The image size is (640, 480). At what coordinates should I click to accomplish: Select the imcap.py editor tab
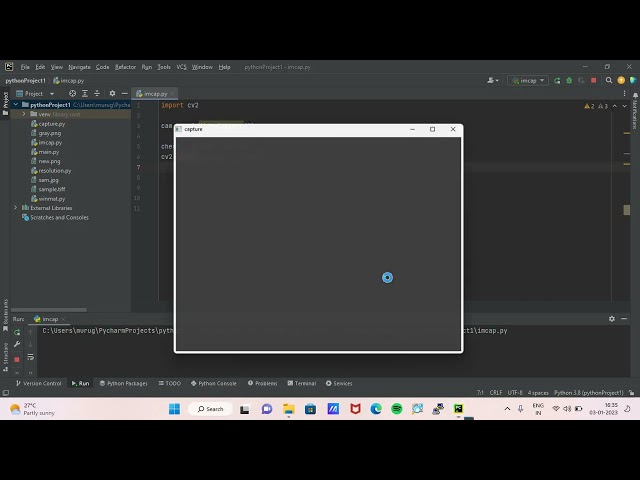pyautogui.click(x=154, y=93)
